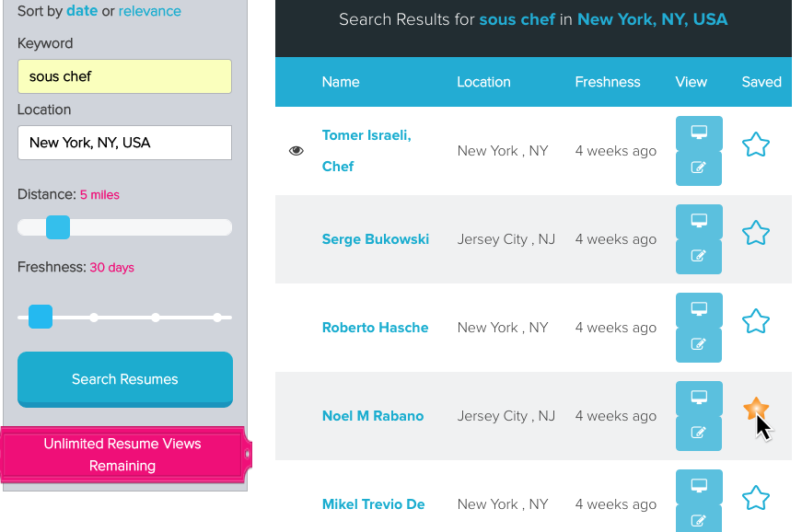Toggle saved star for Roberto Hasche

pos(755,321)
